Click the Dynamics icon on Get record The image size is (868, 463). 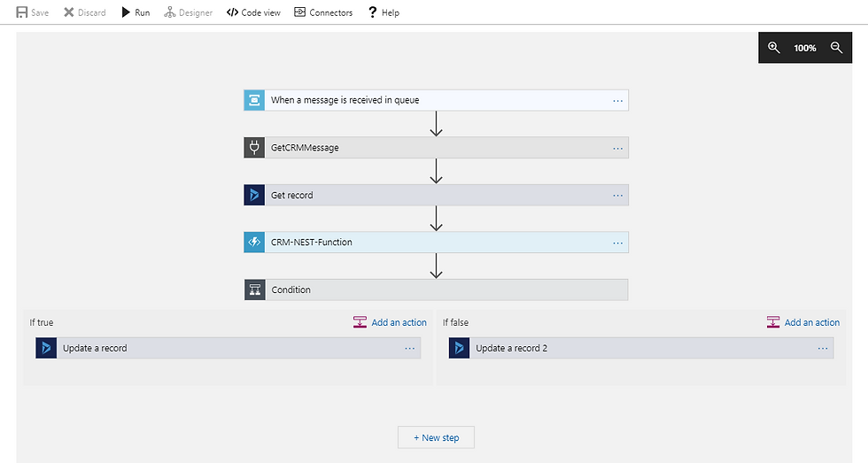point(254,195)
